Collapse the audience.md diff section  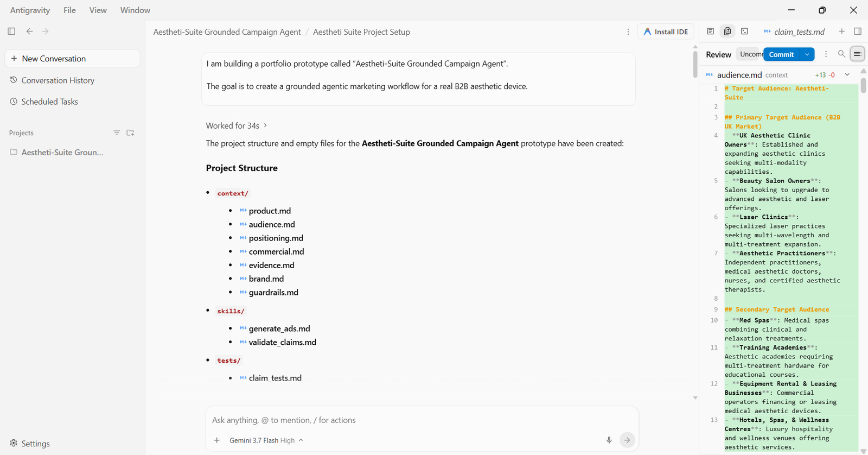[x=847, y=75]
